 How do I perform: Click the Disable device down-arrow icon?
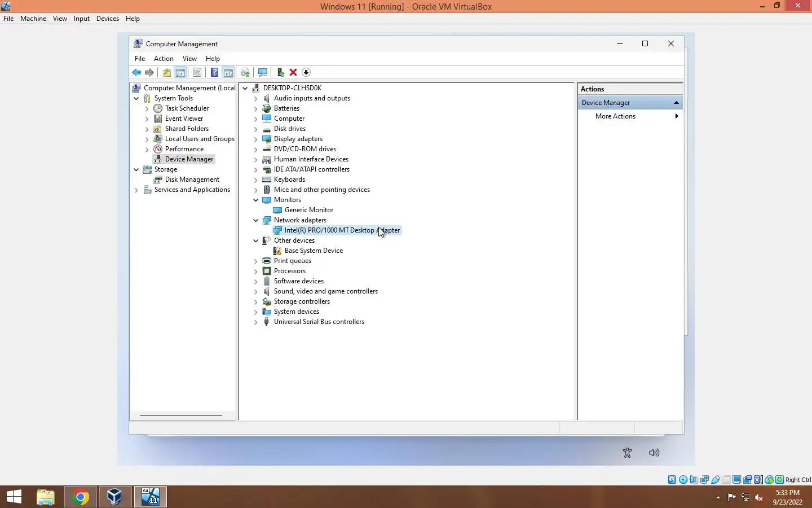click(306, 72)
